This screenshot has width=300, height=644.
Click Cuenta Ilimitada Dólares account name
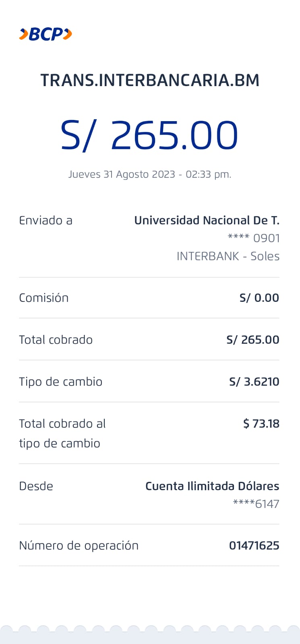click(x=212, y=486)
